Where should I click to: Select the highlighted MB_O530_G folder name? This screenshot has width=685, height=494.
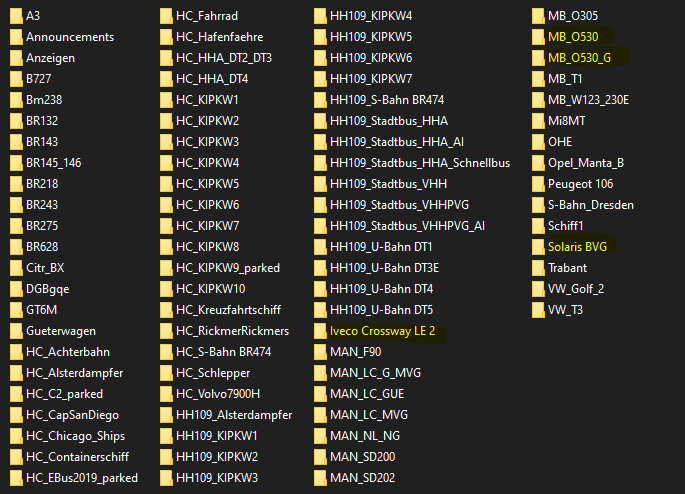click(580, 58)
